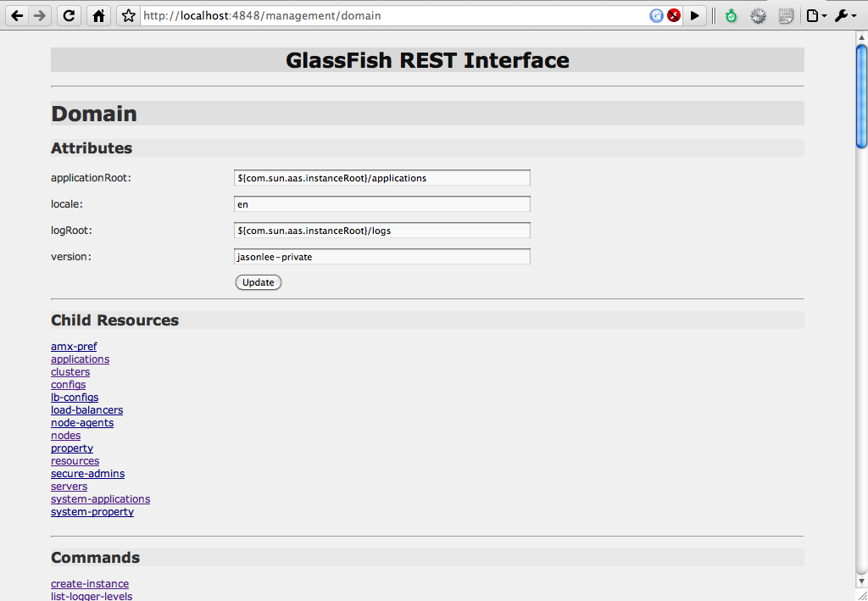Open the applications child resource link
868x601 pixels.
[x=81, y=359]
